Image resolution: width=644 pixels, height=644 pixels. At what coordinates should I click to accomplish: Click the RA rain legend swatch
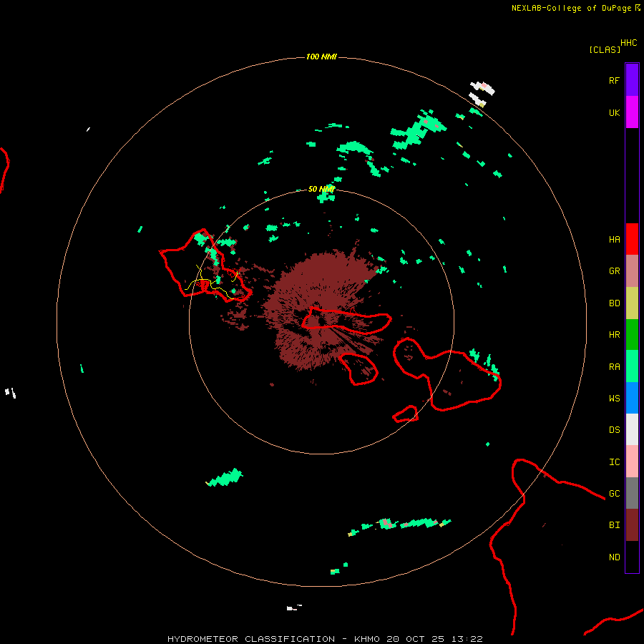632,366
